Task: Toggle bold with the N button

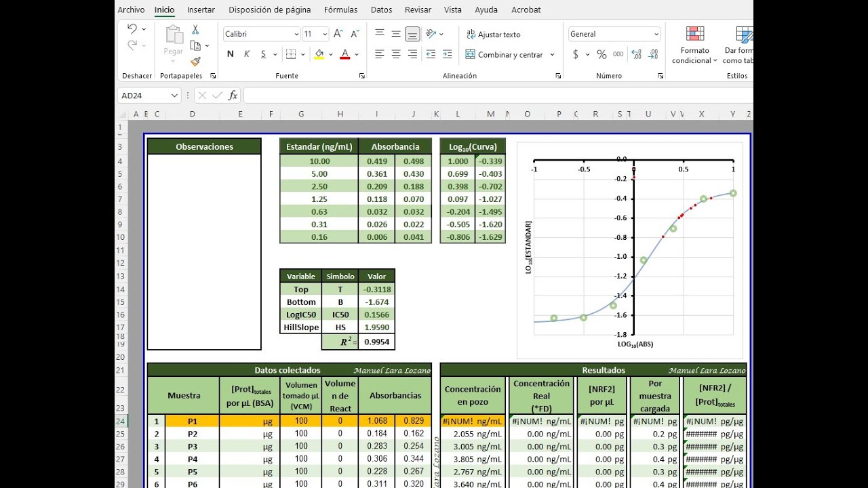Action: point(231,54)
